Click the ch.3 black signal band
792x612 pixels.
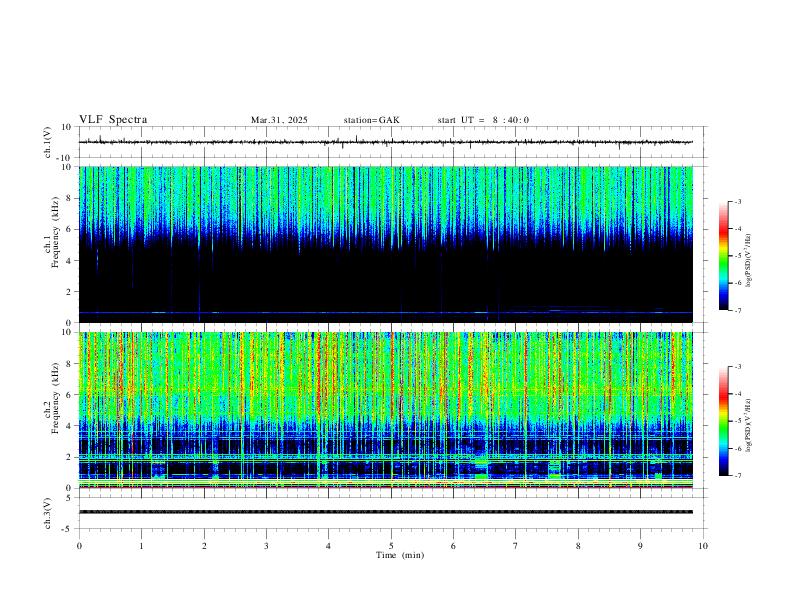coord(386,512)
